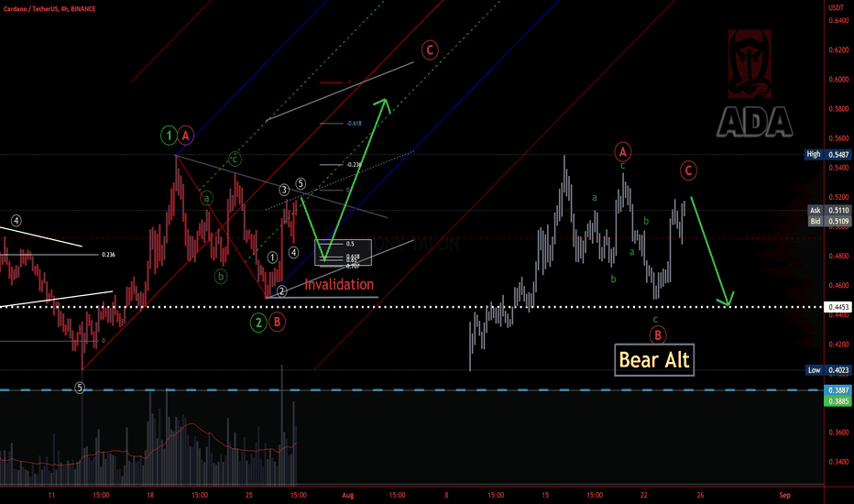854x504 pixels.
Task: Click the 11 date on time axis
Action: click(51, 495)
